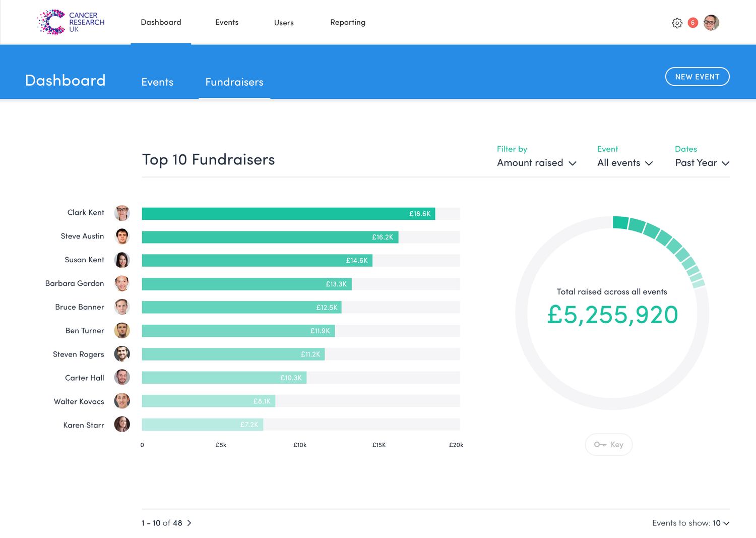Open your profile avatar in the top bar
Image resolution: width=756 pixels, height=538 pixels.
tap(711, 23)
